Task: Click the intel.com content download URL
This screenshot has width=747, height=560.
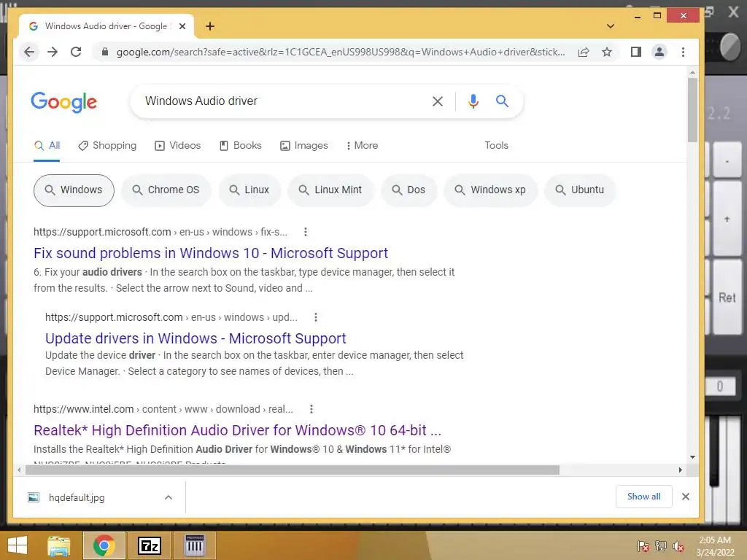Action: [163, 410]
